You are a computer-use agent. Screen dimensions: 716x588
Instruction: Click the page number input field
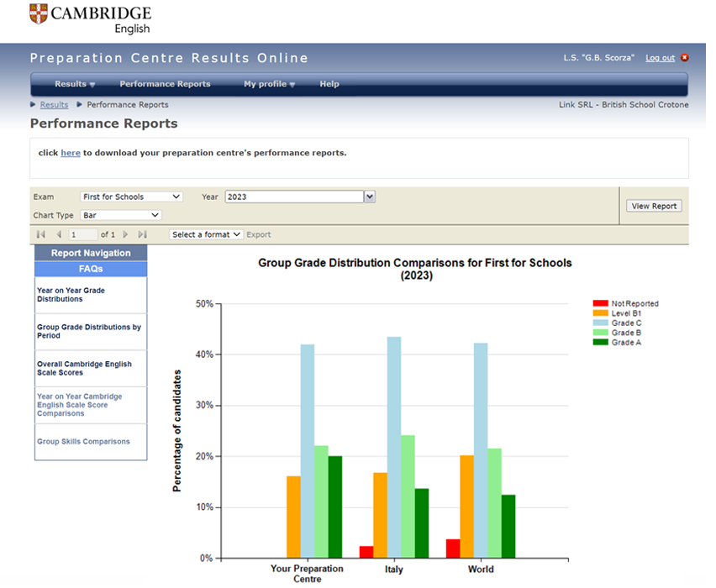click(82, 234)
